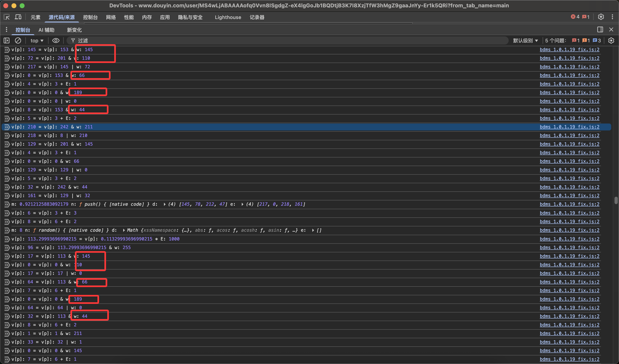The height and width of the screenshot is (364, 619).
Task: Open the customize DevTools kebab menu
Action: click(612, 17)
